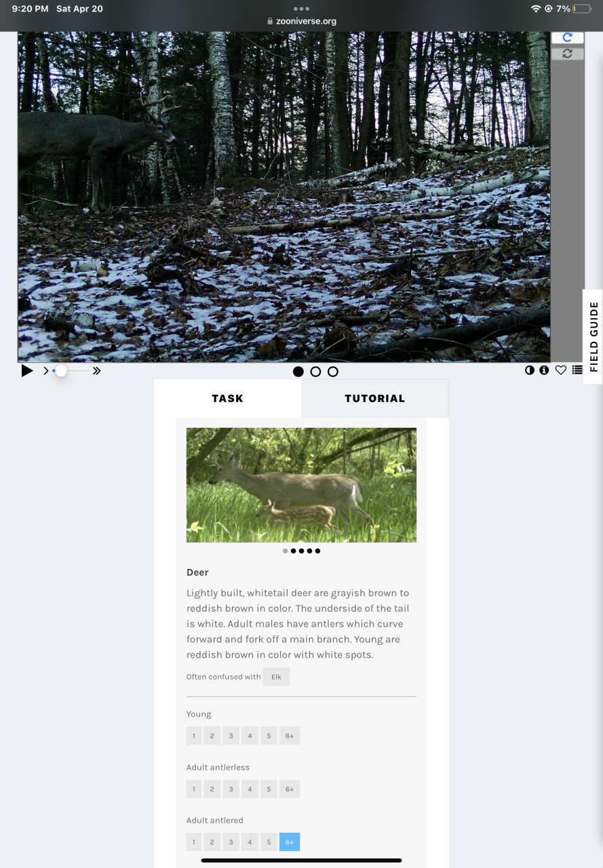Add subject to collection list icon
The width and height of the screenshot is (603, 868).
pos(577,370)
